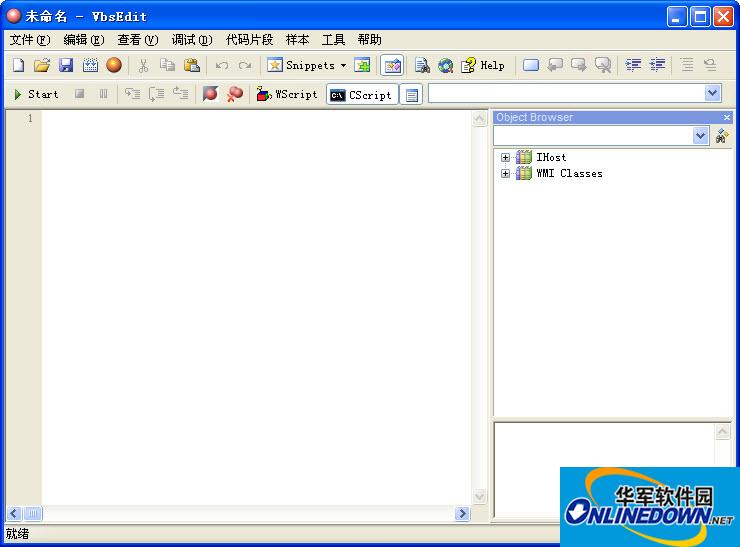Expand the WMI Classes tree node

click(x=505, y=173)
